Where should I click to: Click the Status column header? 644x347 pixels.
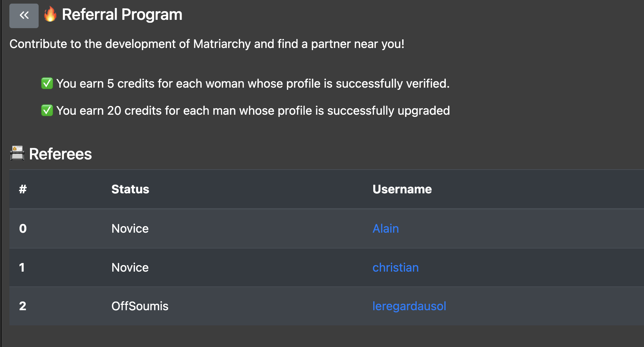130,189
